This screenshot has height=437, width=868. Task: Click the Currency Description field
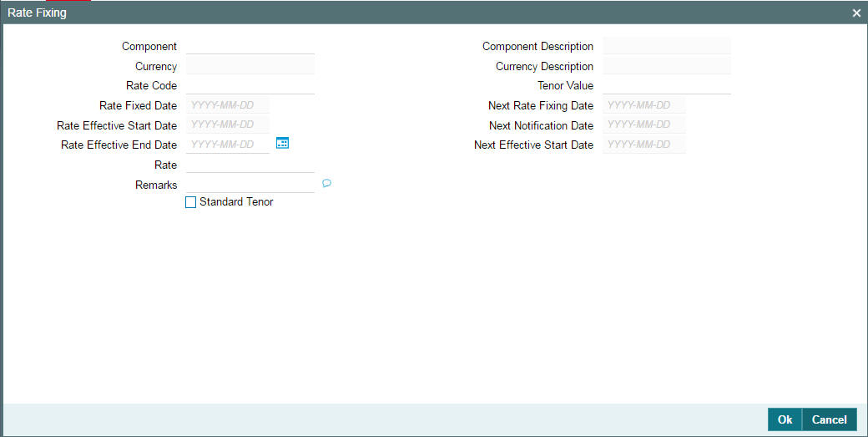(667, 66)
